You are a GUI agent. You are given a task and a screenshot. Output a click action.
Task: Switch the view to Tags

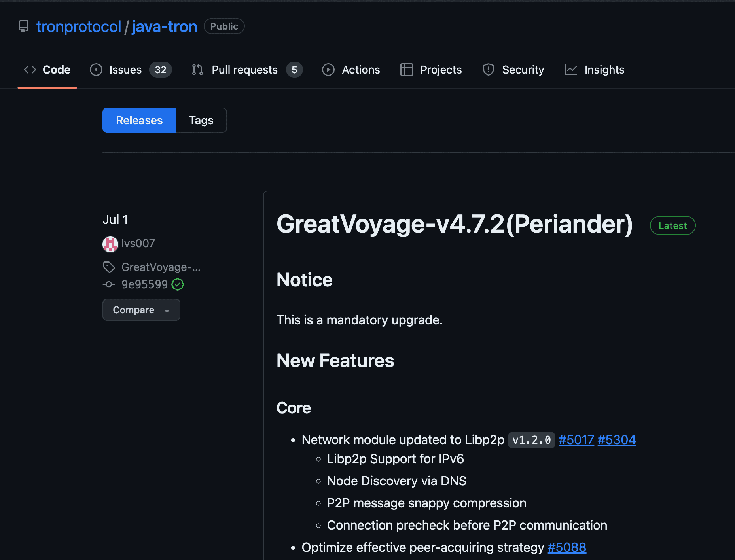point(201,120)
